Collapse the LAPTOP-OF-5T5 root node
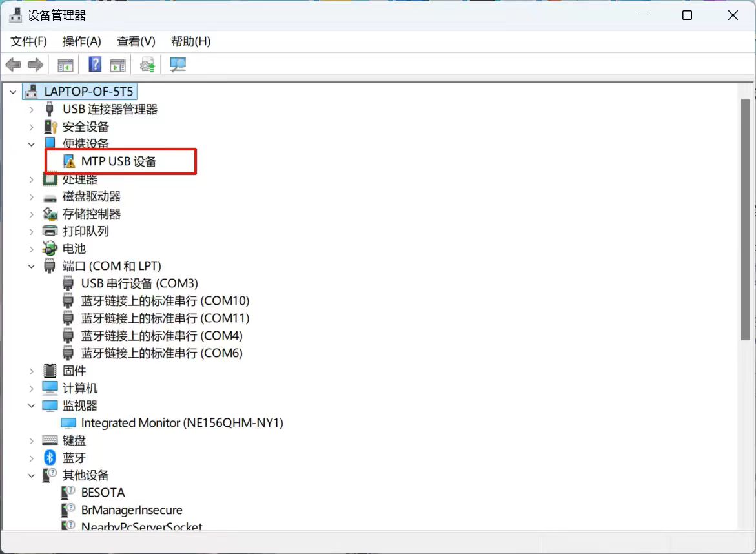The height and width of the screenshot is (554, 756). click(13, 92)
